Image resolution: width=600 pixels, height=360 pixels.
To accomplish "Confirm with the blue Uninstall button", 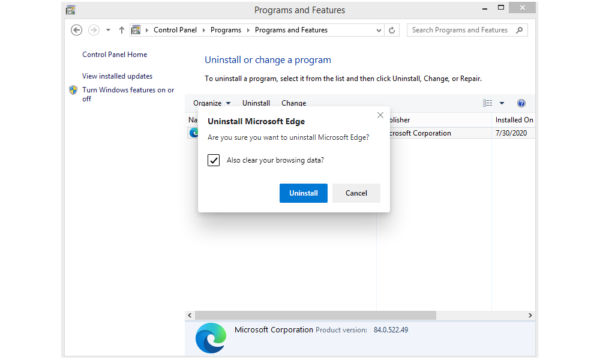I will point(303,193).
